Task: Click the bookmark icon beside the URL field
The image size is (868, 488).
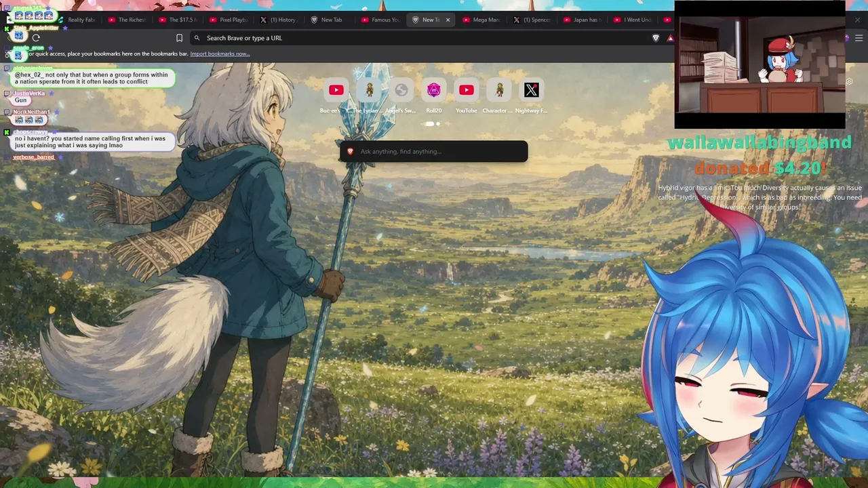Action: click(x=180, y=38)
